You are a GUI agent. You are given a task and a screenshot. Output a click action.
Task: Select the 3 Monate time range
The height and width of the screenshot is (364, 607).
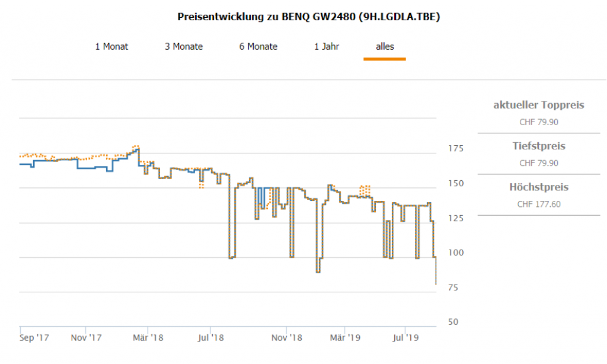184,46
